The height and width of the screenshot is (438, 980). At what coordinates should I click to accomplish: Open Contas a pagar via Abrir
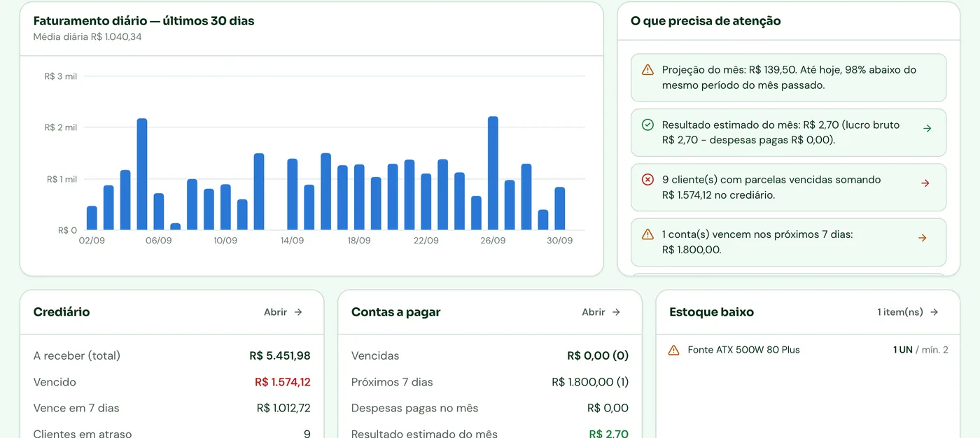click(x=601, y=312)
